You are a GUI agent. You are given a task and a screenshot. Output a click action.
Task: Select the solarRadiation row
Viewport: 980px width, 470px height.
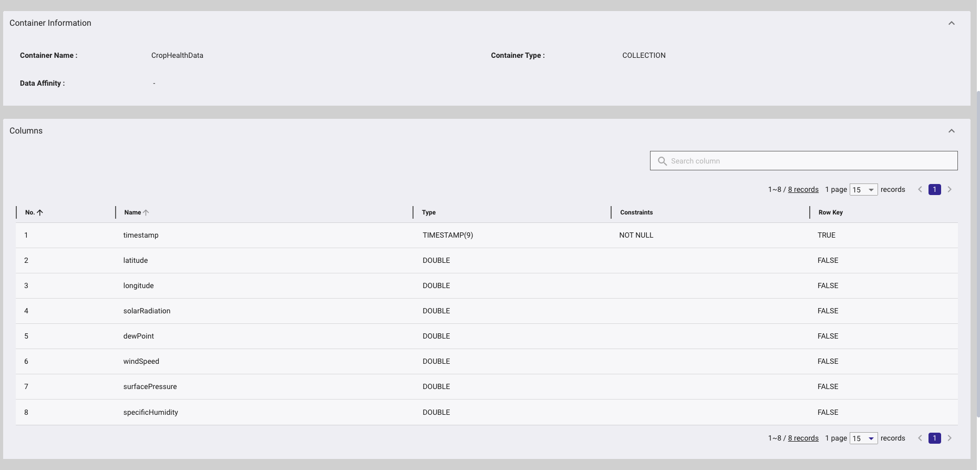point(147,311)
